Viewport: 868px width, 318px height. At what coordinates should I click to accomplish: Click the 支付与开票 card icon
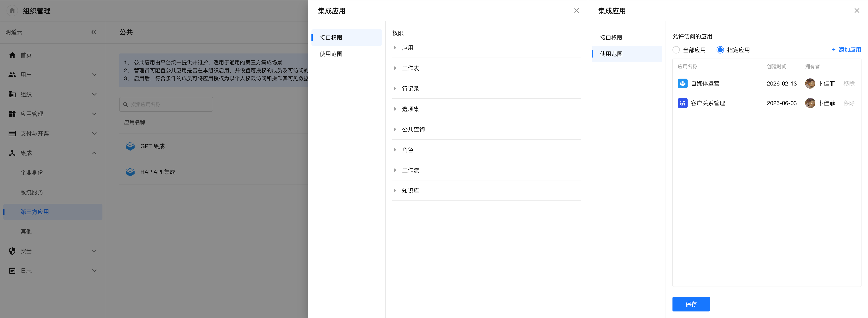click(x=12, y=133)
